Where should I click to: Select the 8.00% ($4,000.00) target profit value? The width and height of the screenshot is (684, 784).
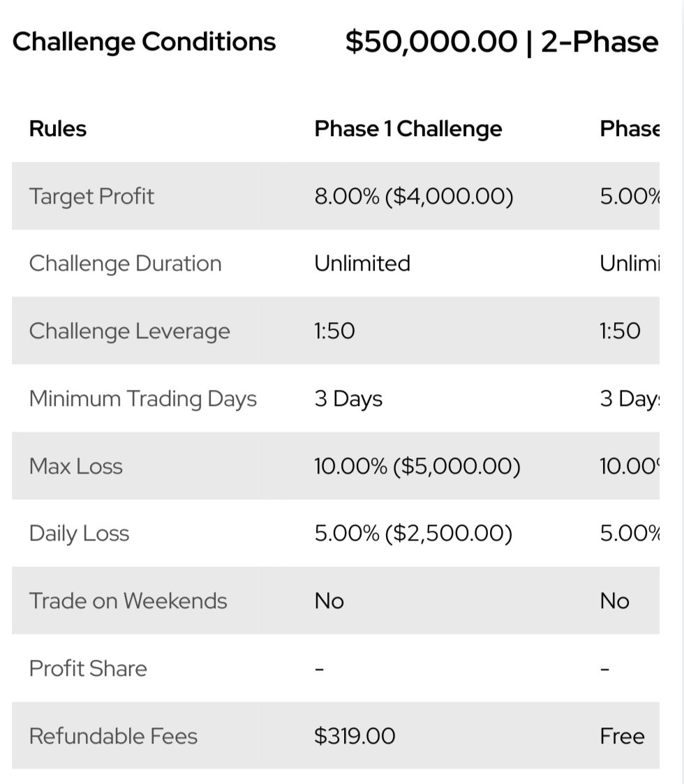point(413,196)
